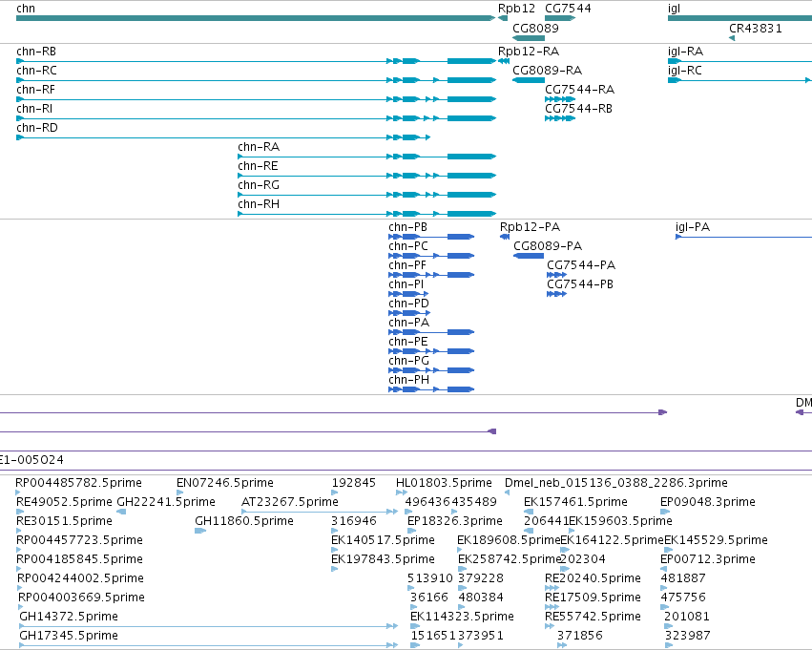Select the EK159603.5prime EST
The image size is (812, 650).
point(572,531)
